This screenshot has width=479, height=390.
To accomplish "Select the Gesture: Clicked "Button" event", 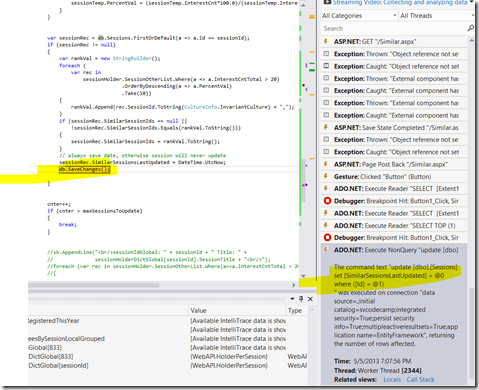I will 394,177.
